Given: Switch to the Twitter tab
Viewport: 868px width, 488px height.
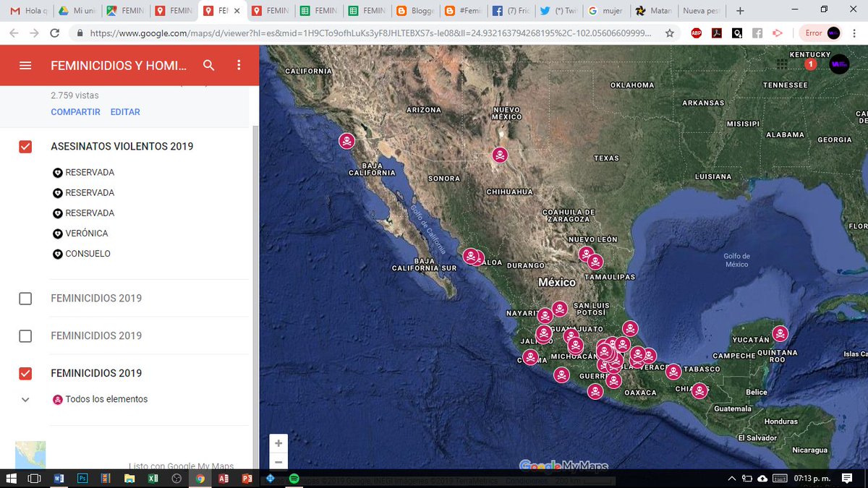Looking at the screenshot, I should [558, 11].
